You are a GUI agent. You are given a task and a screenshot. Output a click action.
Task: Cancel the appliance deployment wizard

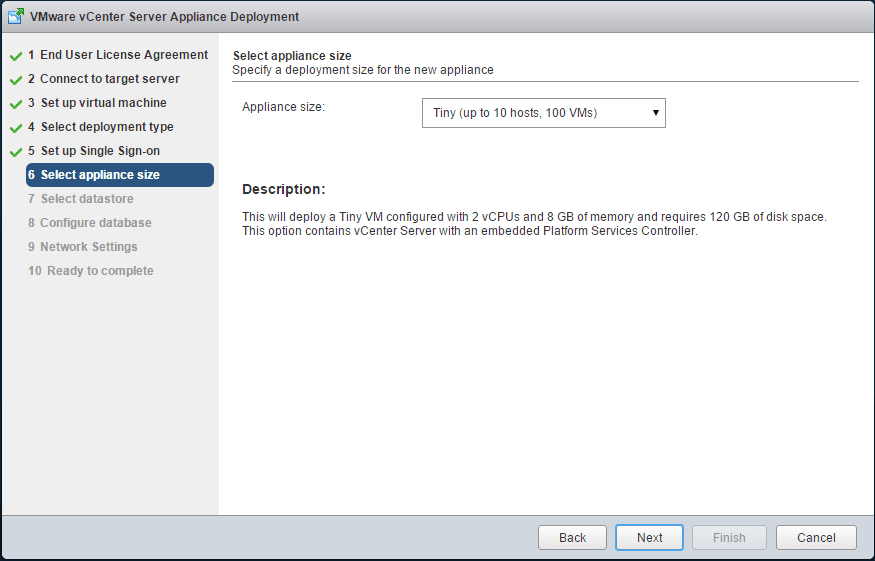click(x=816, y=537)
